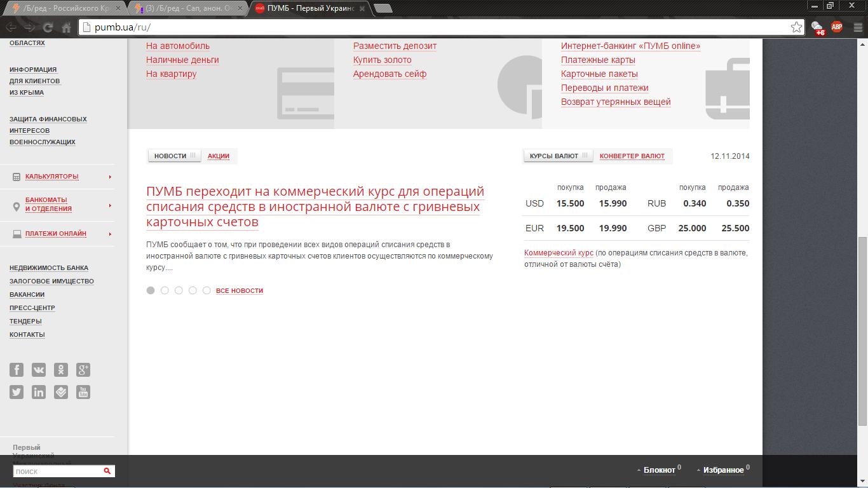Select the second news slider dot
868x488 pixels.
[165, 290]
